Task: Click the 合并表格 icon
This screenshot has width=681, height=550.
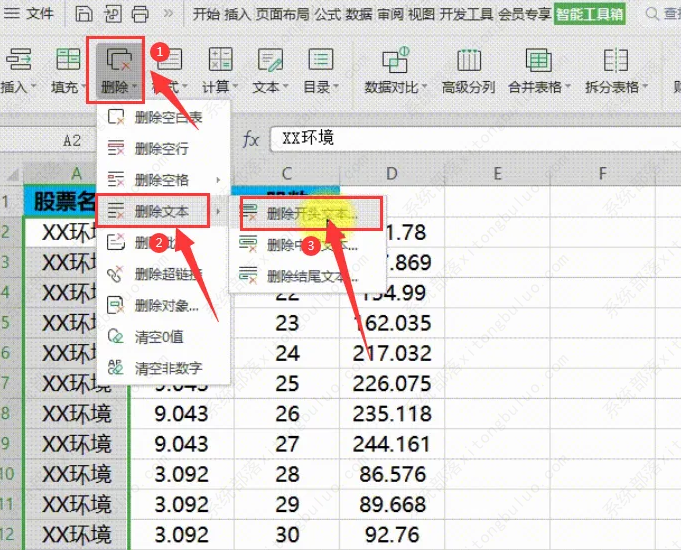Action: (x=539, y=60)
